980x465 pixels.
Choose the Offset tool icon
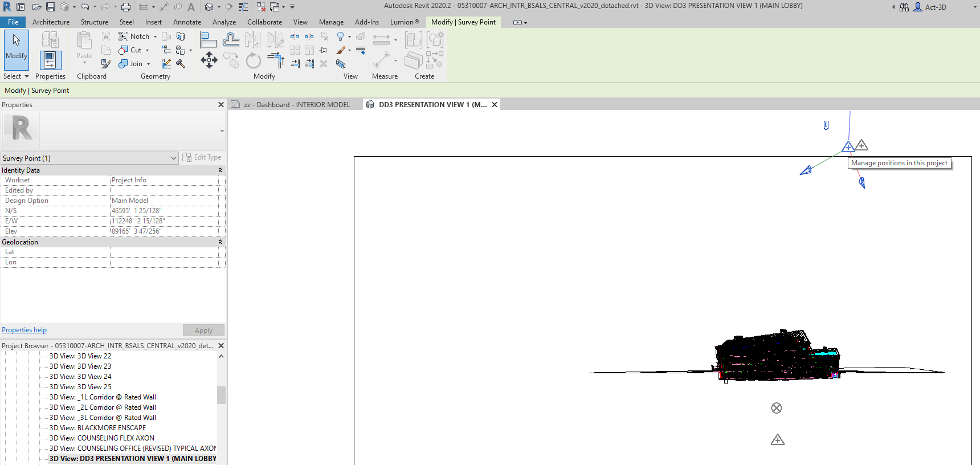pyautogui.click(x=231, y=40)
